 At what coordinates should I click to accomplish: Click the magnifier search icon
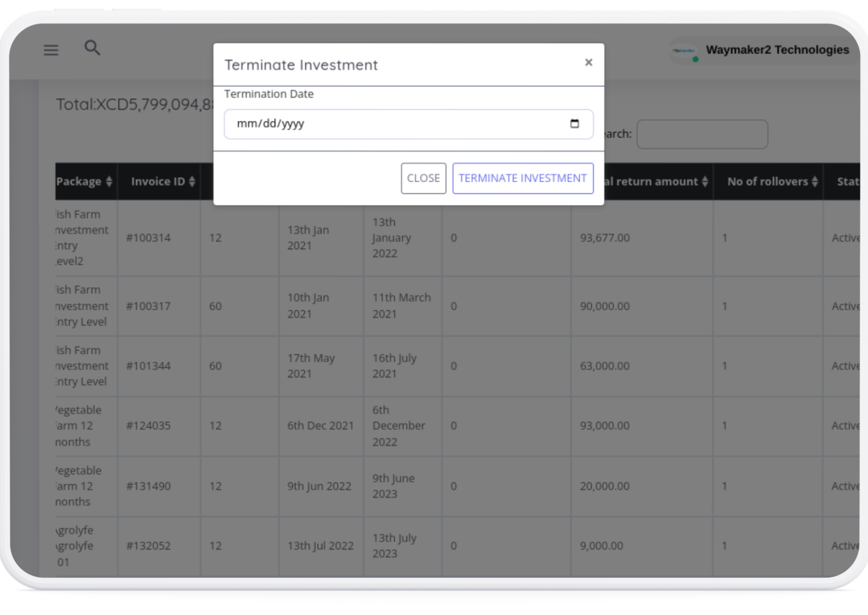coord(92,48)
